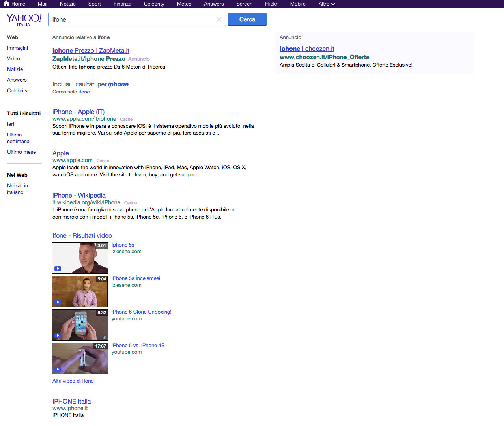
Task: Open Cache link for apple.com/it/iphone
Action: [x=126, y=119]
